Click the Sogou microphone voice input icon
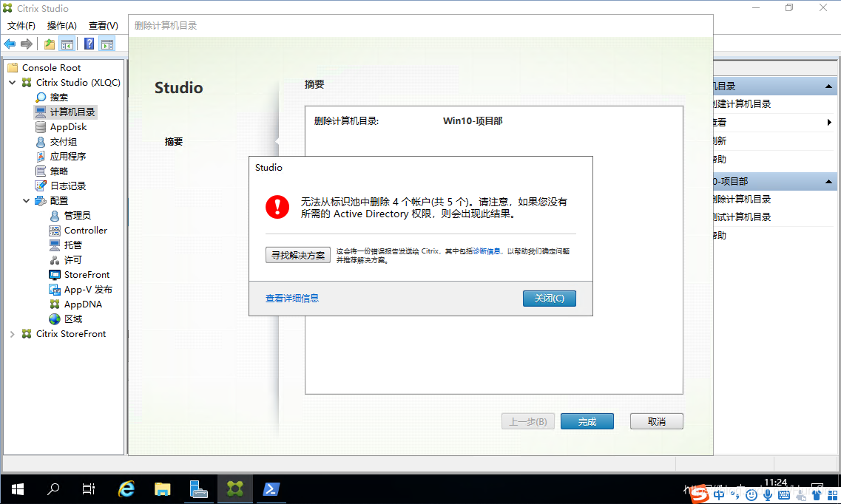 (769, 495)
